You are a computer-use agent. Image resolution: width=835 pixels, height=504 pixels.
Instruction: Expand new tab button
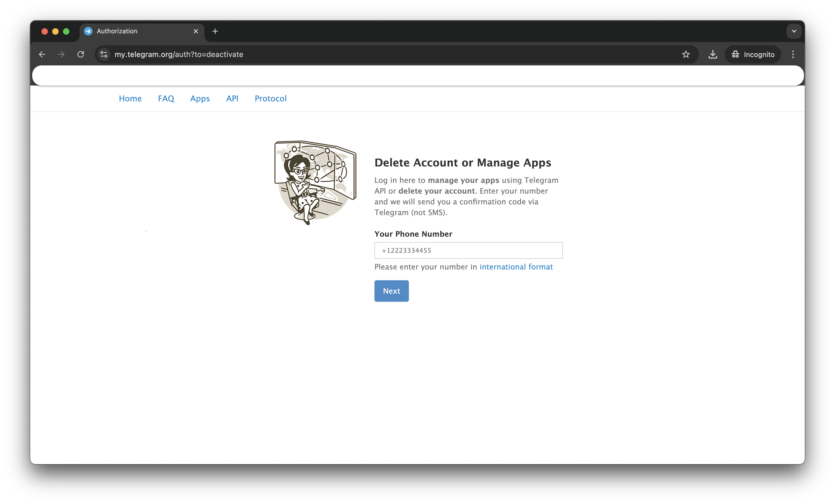click(215, 31)
